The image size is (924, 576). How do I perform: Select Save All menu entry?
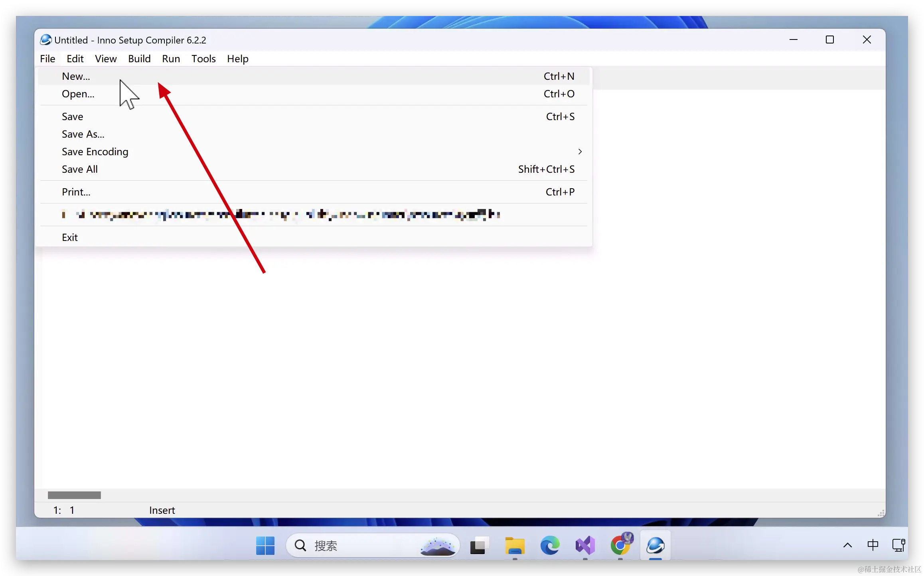tap(314, 169)
